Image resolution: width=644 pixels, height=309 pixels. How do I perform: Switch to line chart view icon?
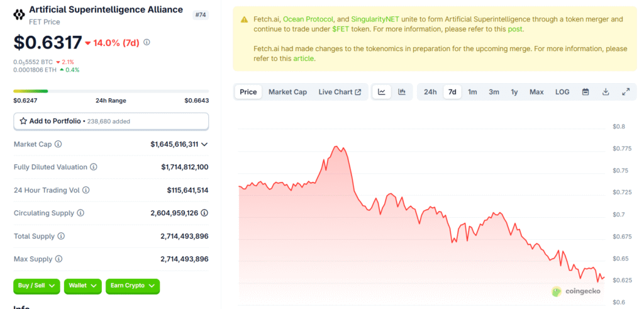click(382, 92)
